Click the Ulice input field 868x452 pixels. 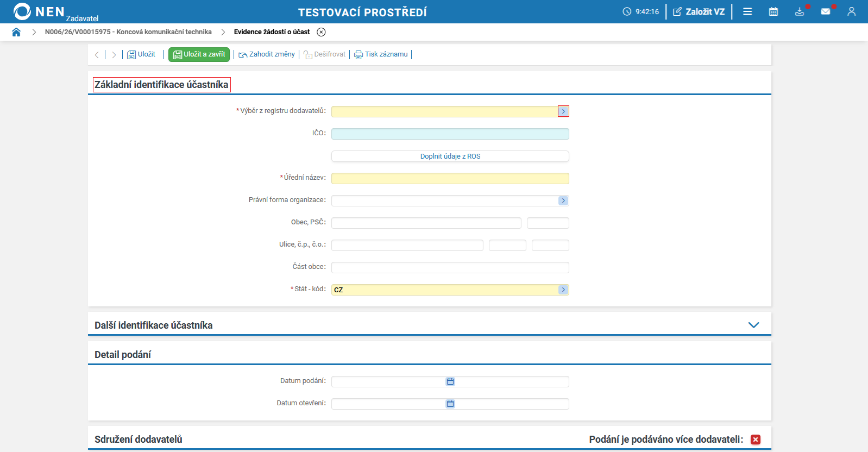click(x=407, y=245)
